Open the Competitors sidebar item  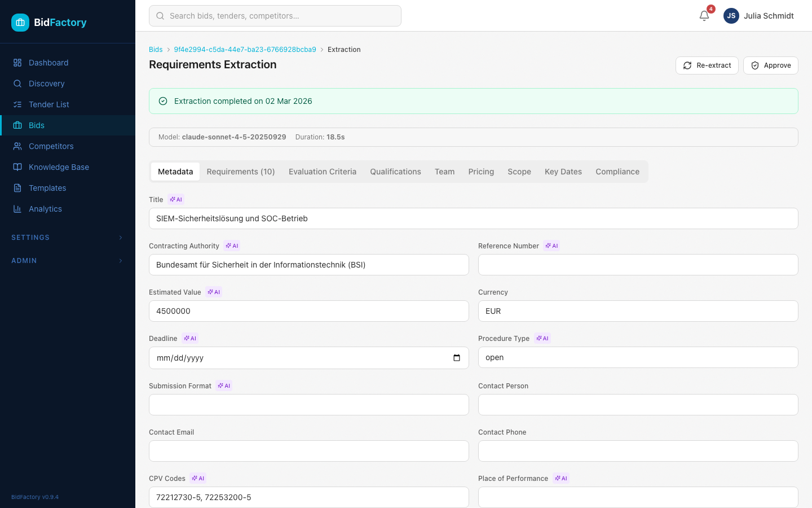68,146
